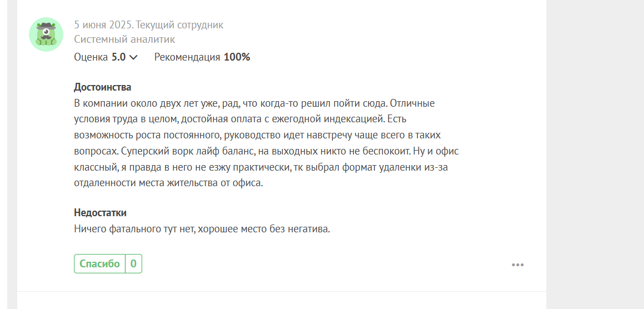Click the Спасибо button
Viewport: 644px width, 309px height.
(x=100, y=264)
